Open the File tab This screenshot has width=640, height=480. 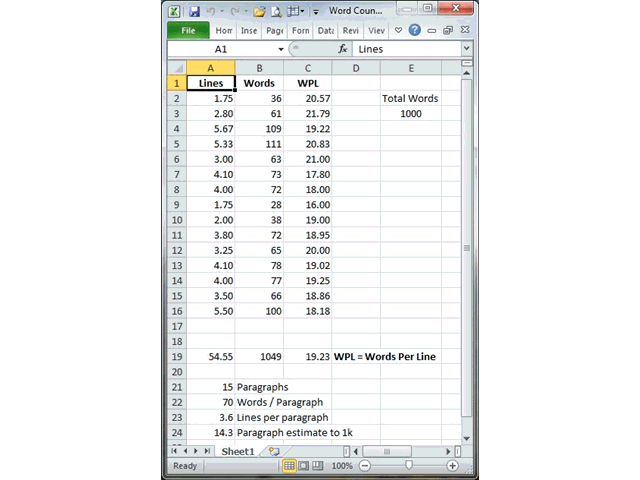[x=188, y=30]
